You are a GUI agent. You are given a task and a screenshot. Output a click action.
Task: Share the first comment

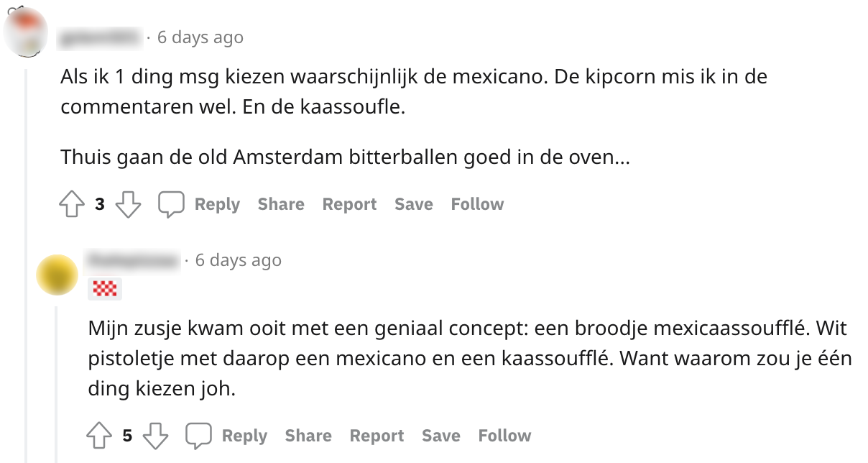click(281, 205)
